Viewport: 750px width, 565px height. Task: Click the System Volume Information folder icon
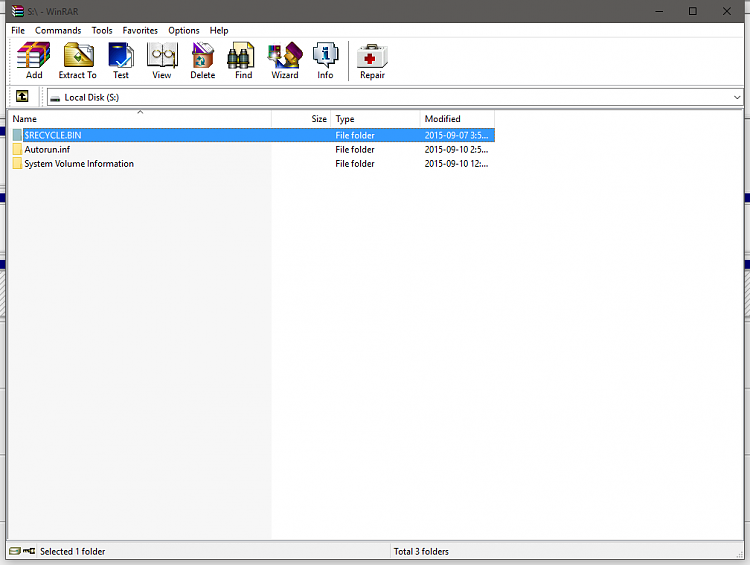[17, 164]
